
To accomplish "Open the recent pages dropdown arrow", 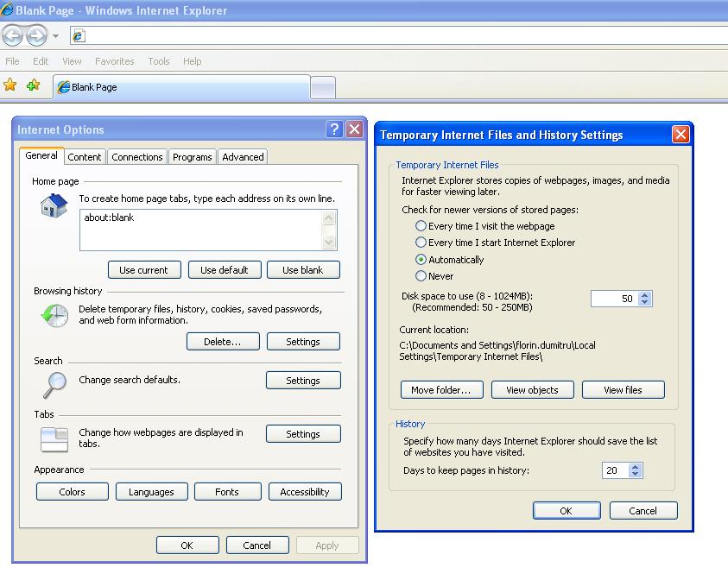I will coord(56,36).
